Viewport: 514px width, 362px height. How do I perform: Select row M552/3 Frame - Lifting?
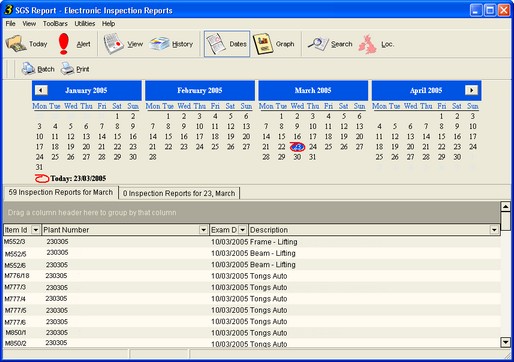[252, 242]
